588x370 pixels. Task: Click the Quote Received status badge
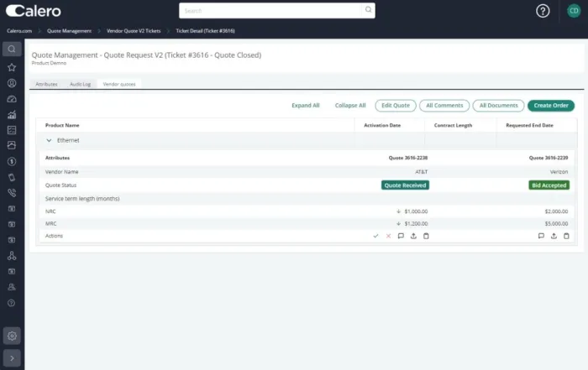[405, 185]
